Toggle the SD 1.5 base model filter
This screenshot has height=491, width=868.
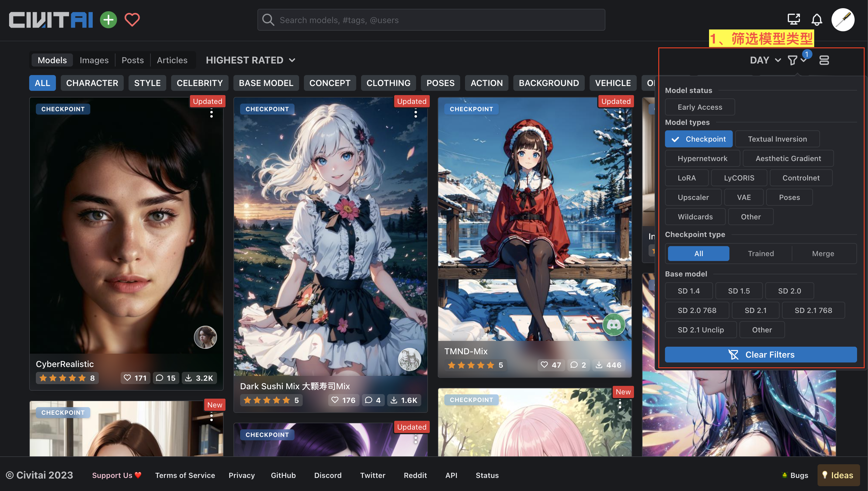point(739,291)
